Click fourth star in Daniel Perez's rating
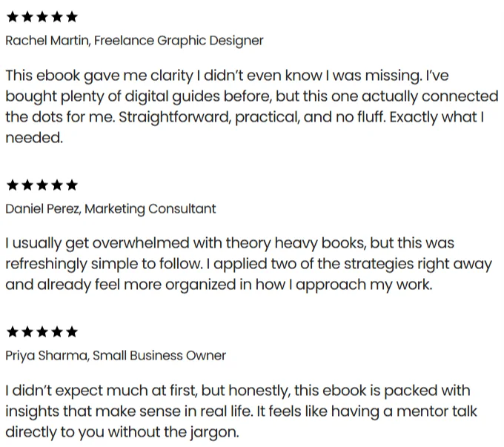 pyautogui.click(x=56, y=185)
